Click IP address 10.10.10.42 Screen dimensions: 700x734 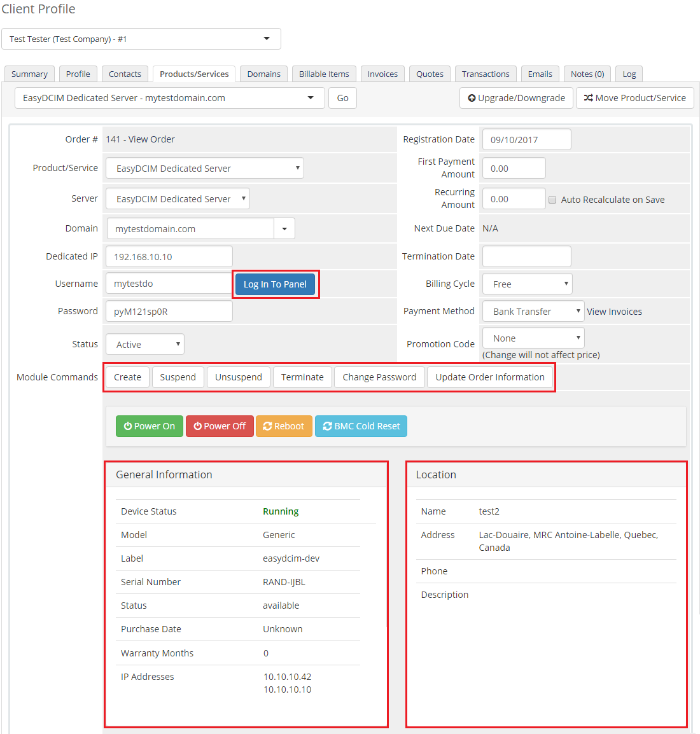[288, 676]
